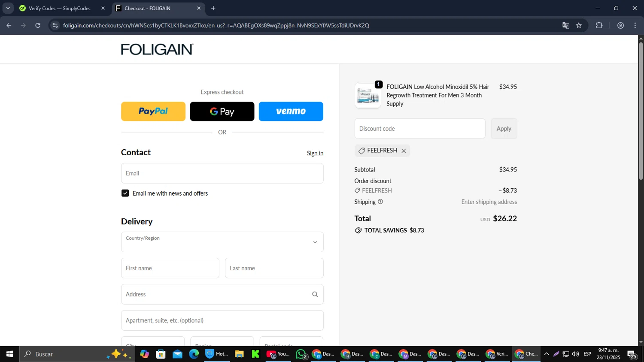Open the volume speaker tray icon
The image size is (644, 362).
tap(576, 354)
